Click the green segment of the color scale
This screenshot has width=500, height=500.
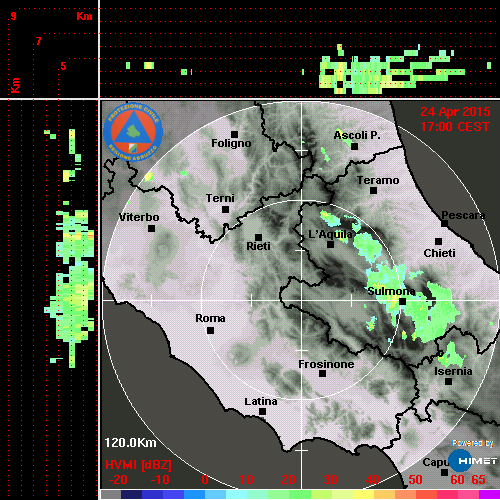point(300,494)
